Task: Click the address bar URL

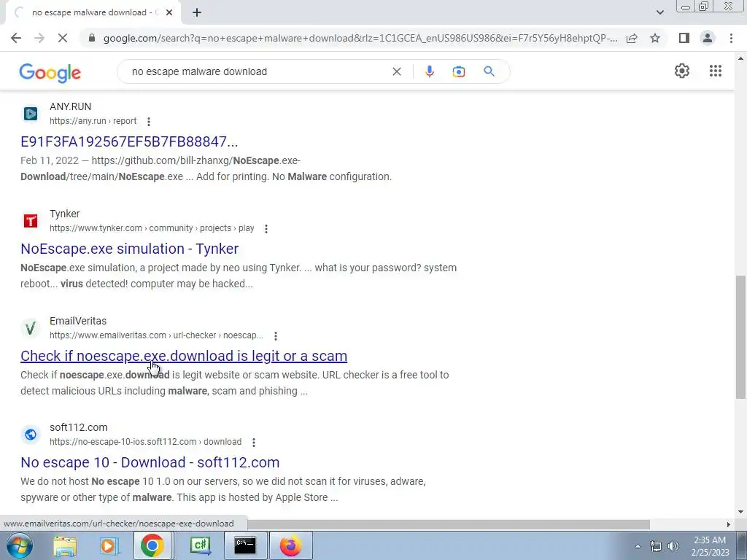Action: [x=360, y=38]
